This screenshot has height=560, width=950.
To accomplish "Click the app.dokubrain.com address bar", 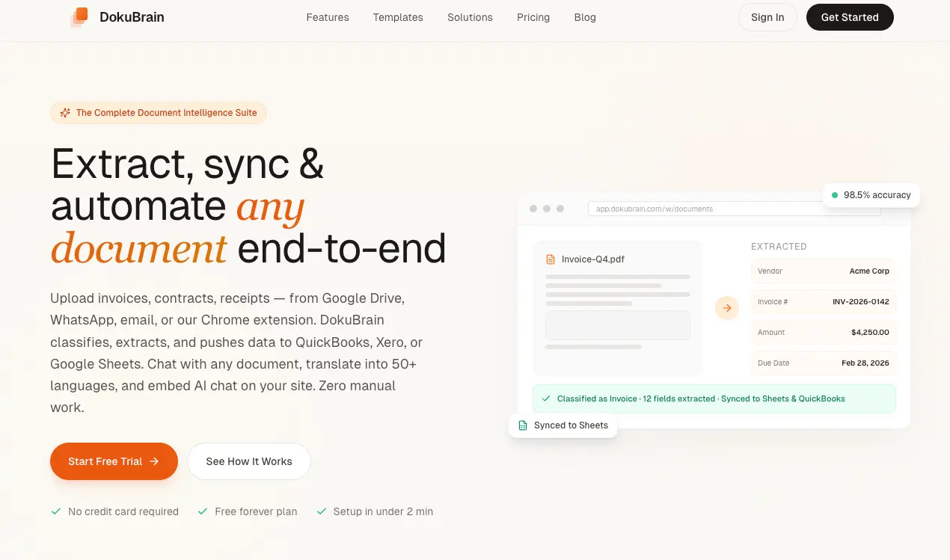I will coord(734,209).
